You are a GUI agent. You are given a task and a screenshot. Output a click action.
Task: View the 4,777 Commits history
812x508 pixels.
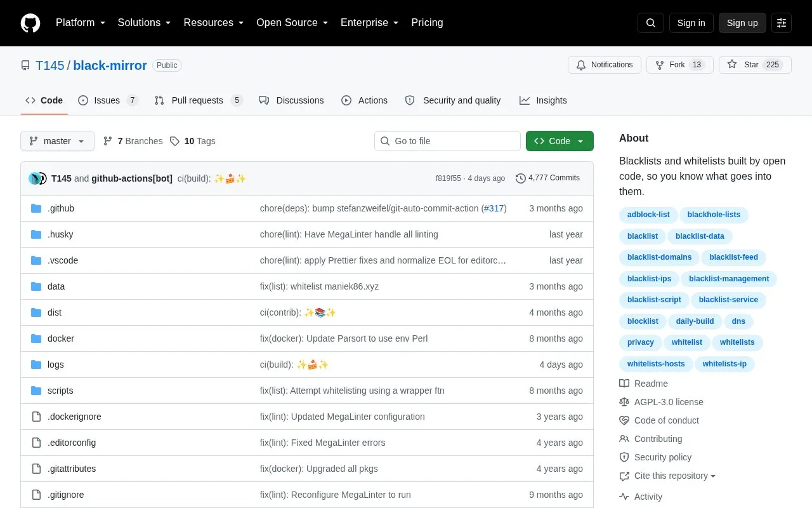(x=548, y=178)
